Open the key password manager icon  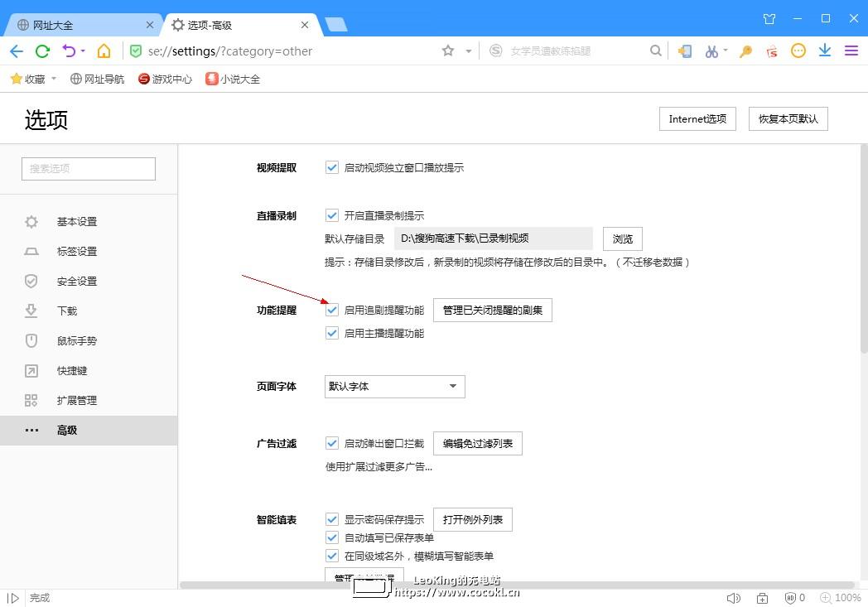[745, 51]
